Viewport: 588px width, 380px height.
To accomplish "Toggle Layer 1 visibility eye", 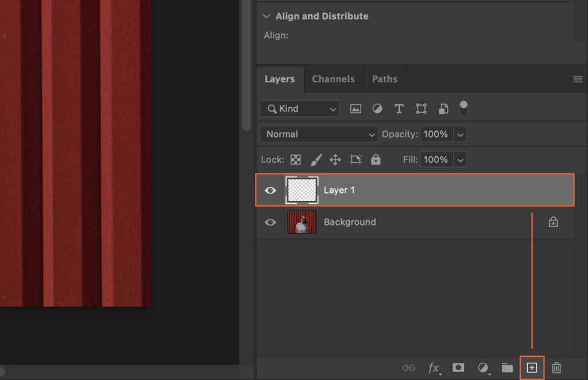I will point(270,190).
